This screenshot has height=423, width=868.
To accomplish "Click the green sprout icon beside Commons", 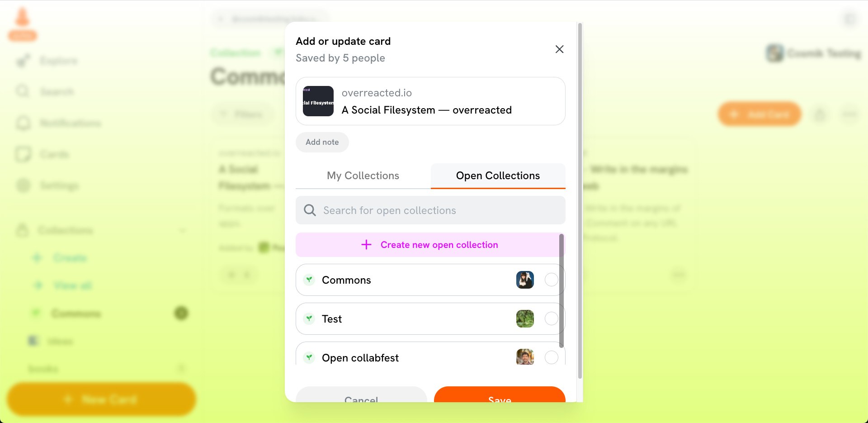I will coord(309,280).
